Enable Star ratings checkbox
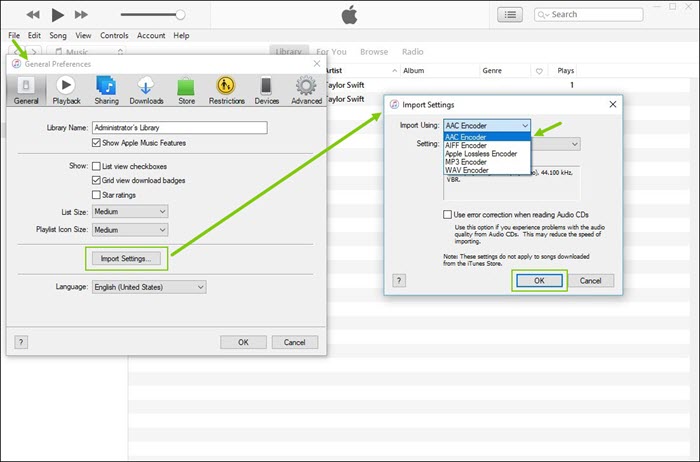 tap(96, 195)
